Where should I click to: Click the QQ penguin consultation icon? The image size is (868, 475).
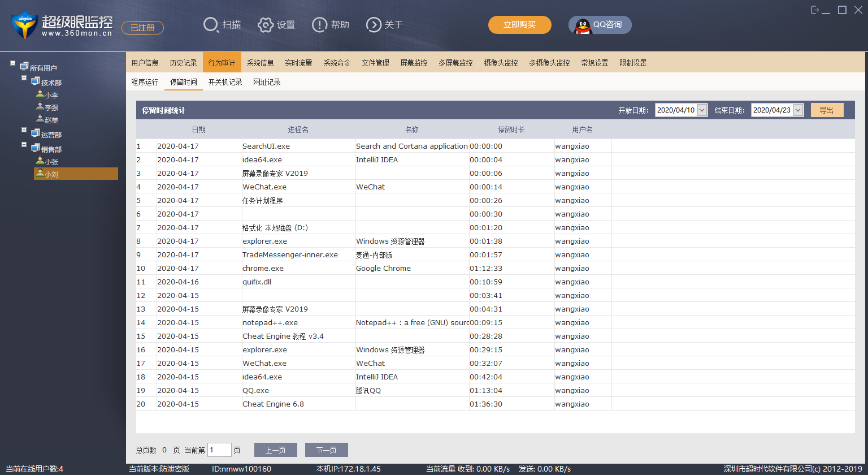583,25
